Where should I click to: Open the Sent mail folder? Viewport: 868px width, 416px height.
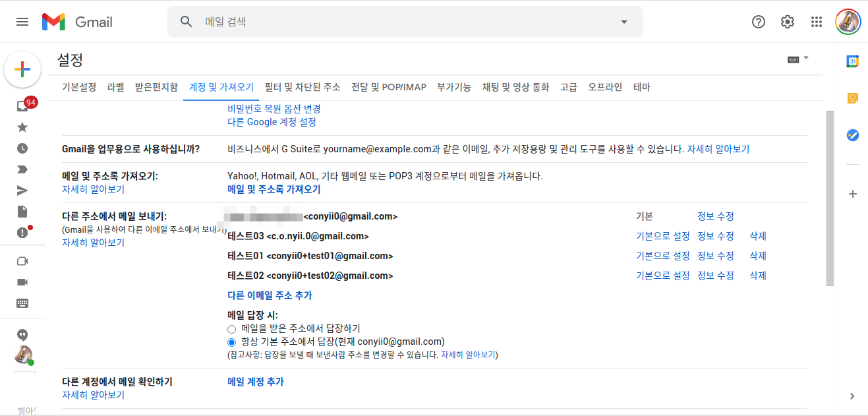22,190
